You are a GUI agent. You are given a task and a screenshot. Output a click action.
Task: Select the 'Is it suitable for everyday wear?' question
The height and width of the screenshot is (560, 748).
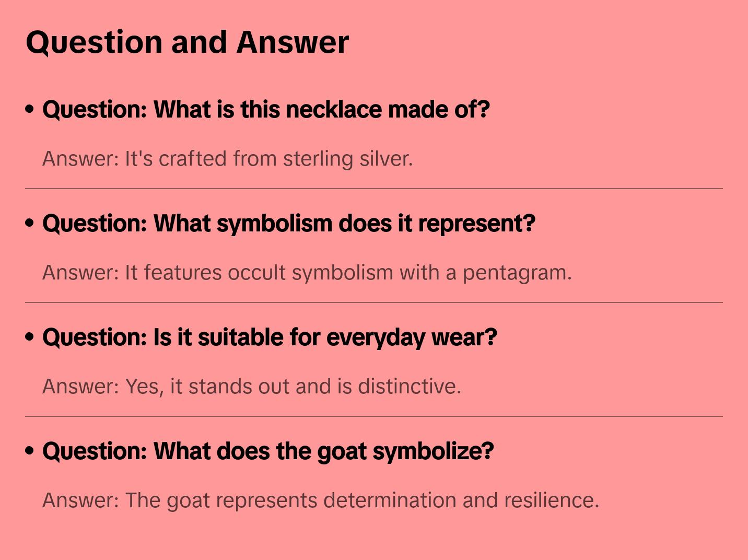point(270,337)
